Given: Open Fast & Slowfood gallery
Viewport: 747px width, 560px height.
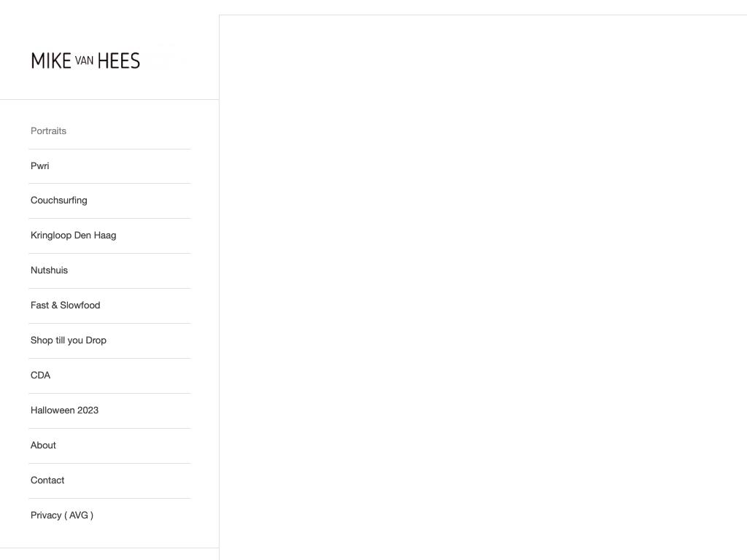Looking at the screenshot, I should 65,306.
